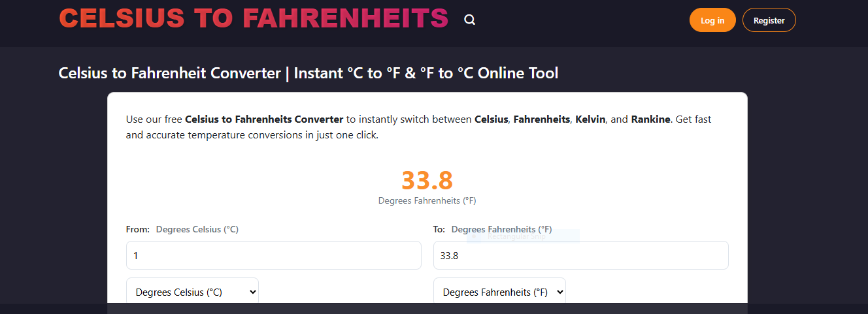Click the large orange 33.8 result
This screenshot has width=868, height=314.
[427, 180]
